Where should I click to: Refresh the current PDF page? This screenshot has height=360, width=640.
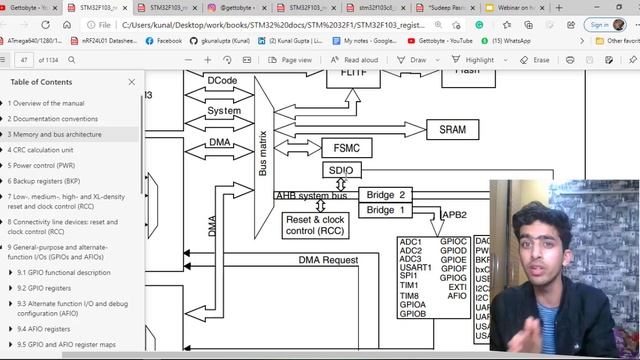point(45,25)
